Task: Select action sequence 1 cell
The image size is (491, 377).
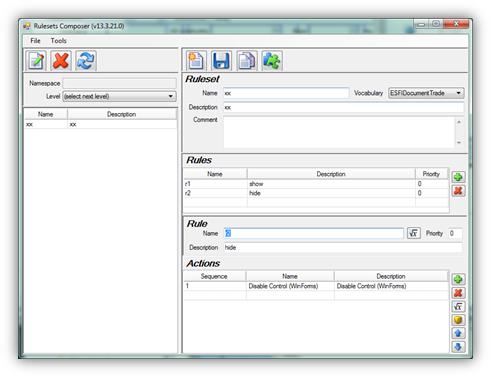Action: [x=214, y=286]
